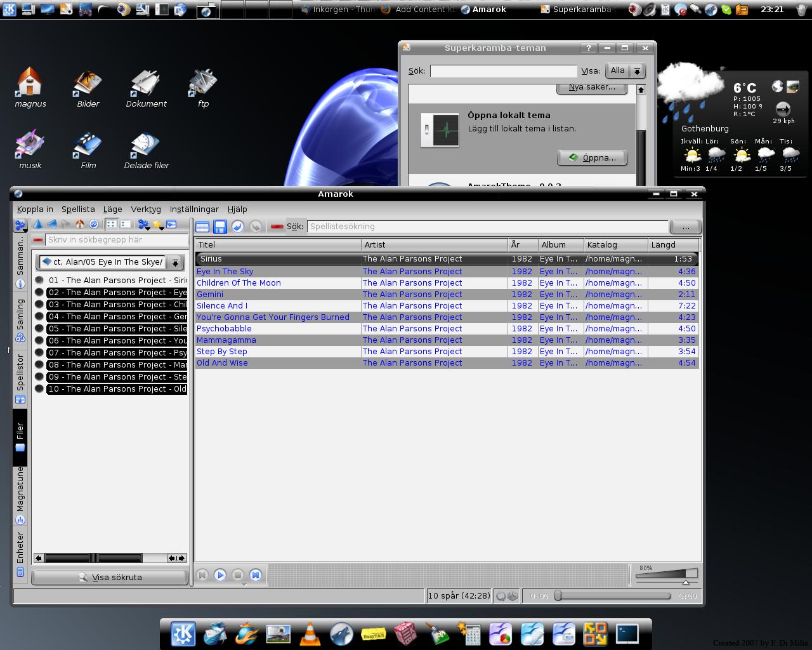Click the file browser horizontal scrollbar
The height and width of the screenshot is (650, 812).
coord(110,558)
